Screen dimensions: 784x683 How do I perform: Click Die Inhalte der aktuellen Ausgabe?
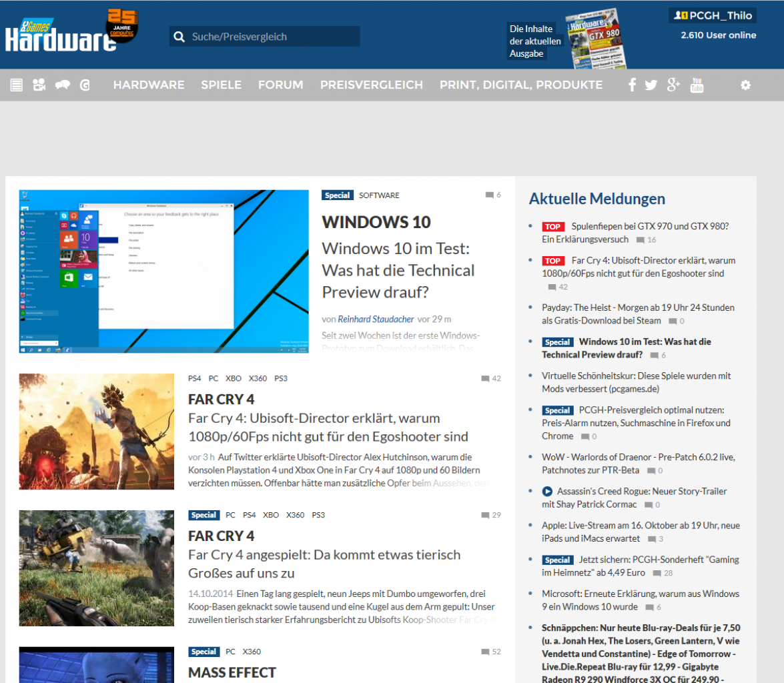535,41
